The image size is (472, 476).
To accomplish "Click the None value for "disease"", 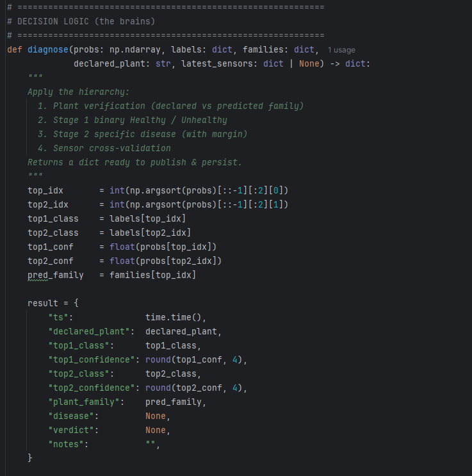I will (x=156, y=416).
